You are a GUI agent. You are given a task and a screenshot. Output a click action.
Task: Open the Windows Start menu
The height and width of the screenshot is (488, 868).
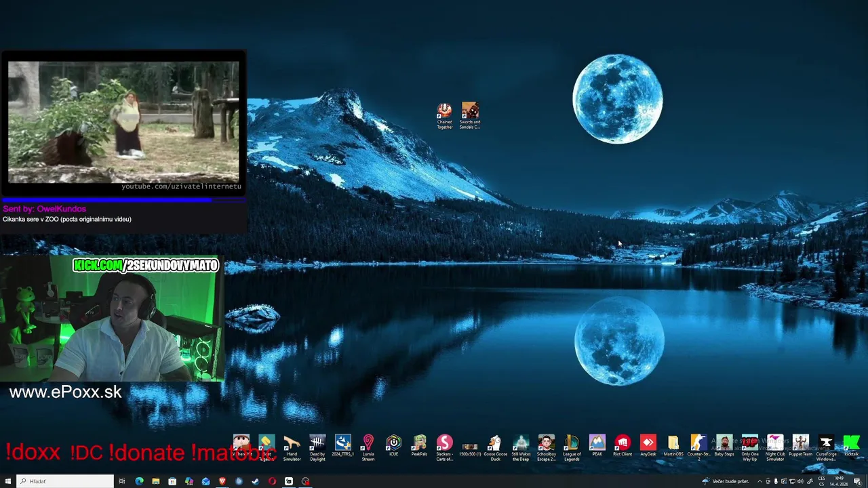pos(8,481)
